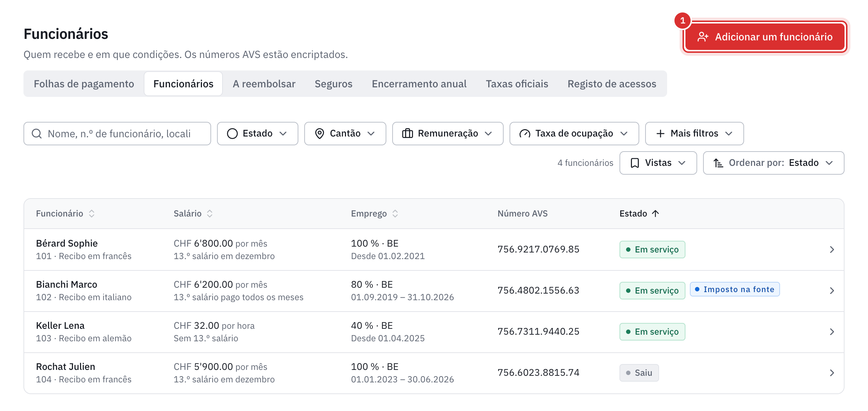868x411 pixels.
Task: Open Encerramento anual tab
Action: [x=419, y=84]
